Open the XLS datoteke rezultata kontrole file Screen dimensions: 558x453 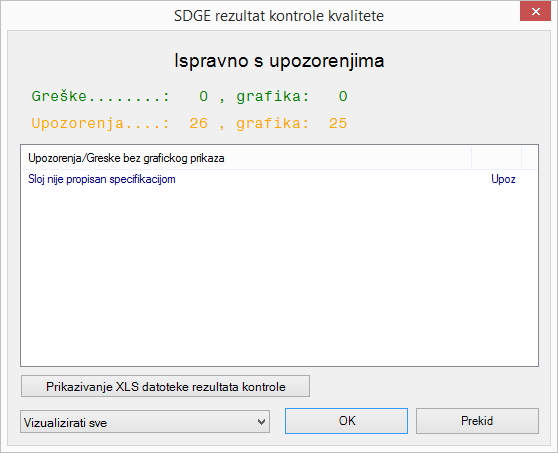(165, 386)
